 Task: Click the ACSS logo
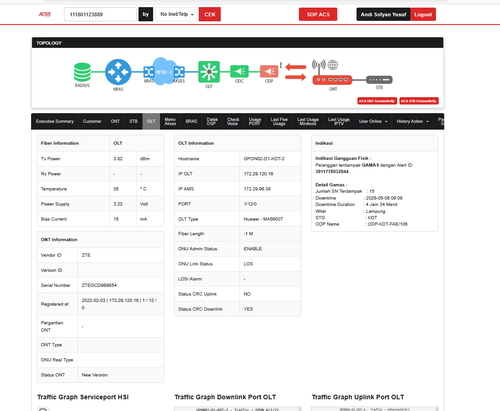45,14
